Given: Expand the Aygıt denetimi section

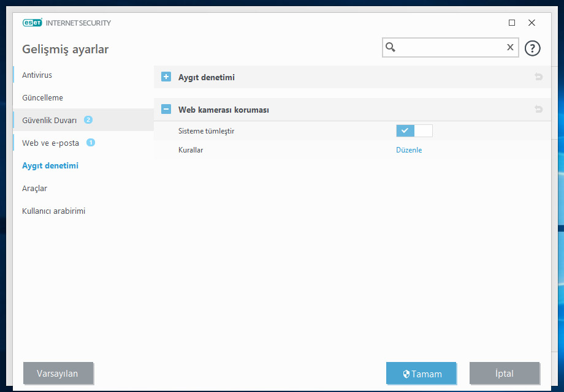Looking at the screenshot, I should coord(166,77).
